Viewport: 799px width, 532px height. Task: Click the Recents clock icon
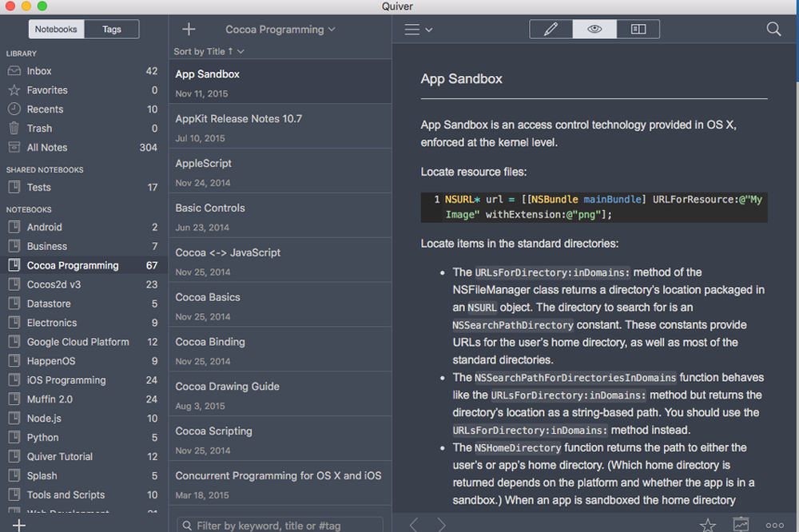tap(14, 109)
